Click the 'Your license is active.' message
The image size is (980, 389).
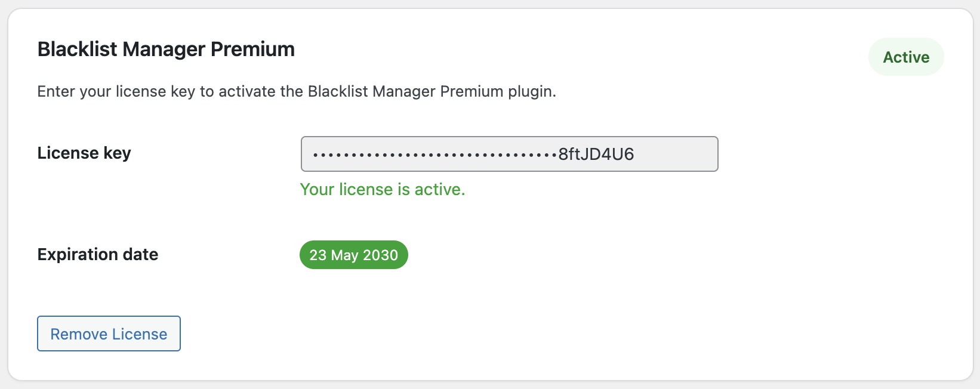[x=383, y=189]
